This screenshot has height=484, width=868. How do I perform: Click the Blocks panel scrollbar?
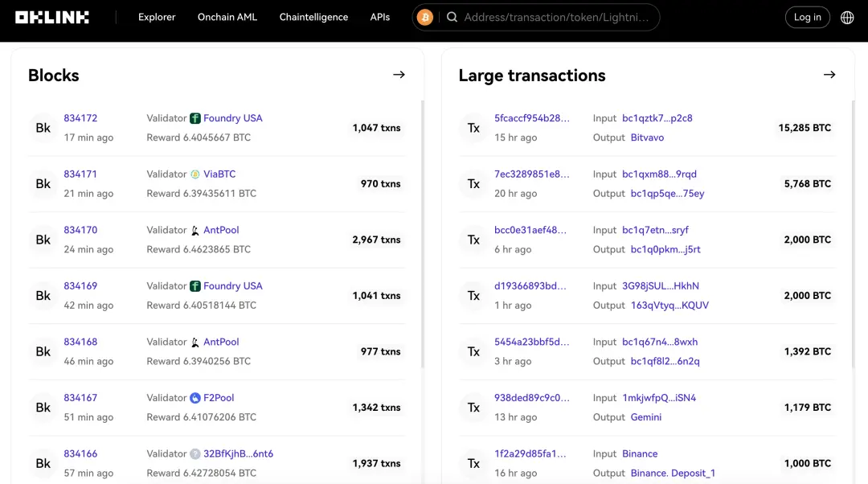(423, 233)
